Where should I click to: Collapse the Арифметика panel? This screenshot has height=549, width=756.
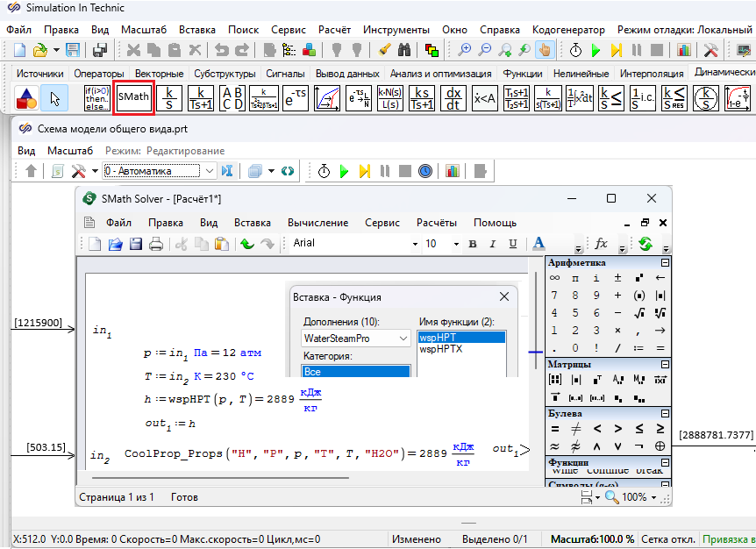pyautogui.click(x=665, y=263)
